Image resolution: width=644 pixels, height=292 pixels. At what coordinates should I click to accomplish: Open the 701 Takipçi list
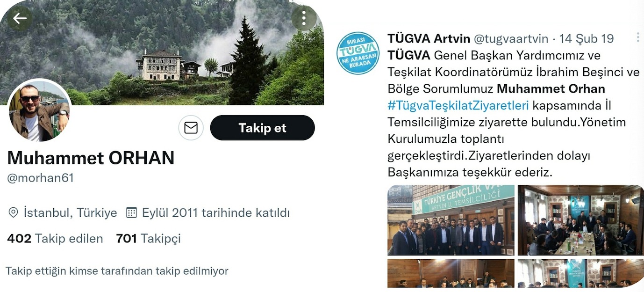pos(149,239)
